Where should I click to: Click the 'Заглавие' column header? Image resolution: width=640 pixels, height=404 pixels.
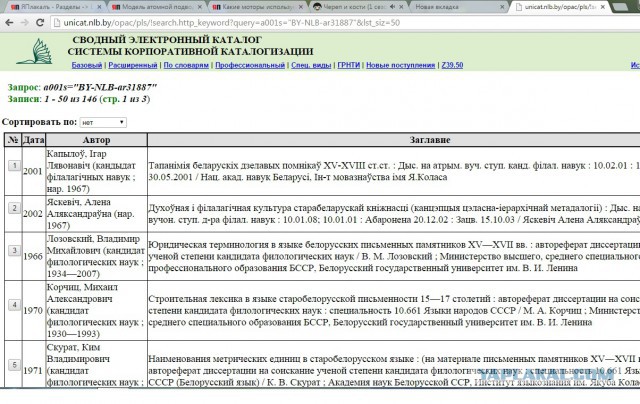429,140
